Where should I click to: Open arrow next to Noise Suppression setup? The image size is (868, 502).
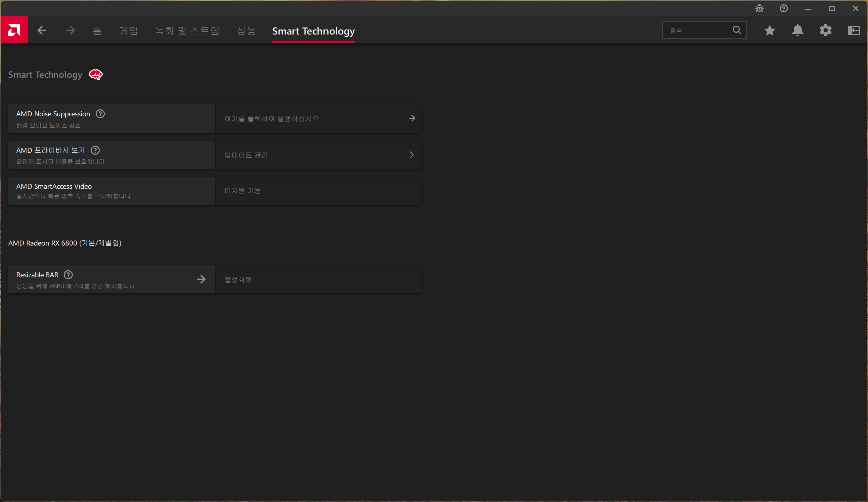412,118
